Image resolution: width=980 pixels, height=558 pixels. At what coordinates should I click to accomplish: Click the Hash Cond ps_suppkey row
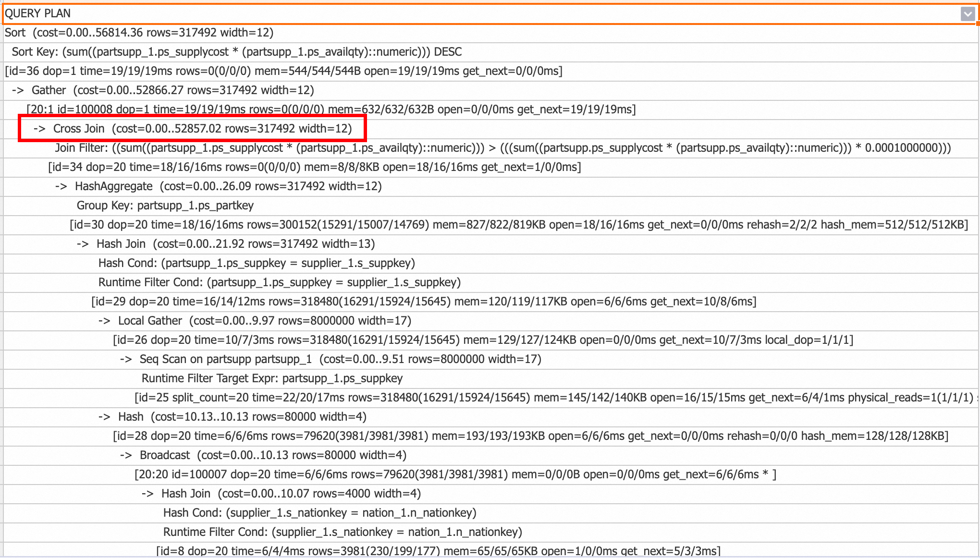point(257,263)
